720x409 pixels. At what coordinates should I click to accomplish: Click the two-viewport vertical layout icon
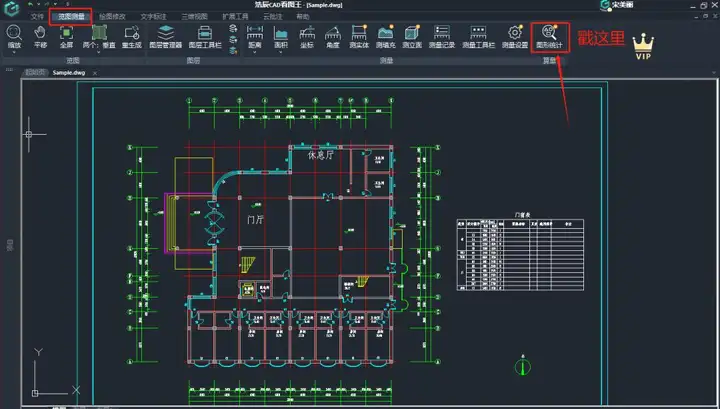click(99, 33)
